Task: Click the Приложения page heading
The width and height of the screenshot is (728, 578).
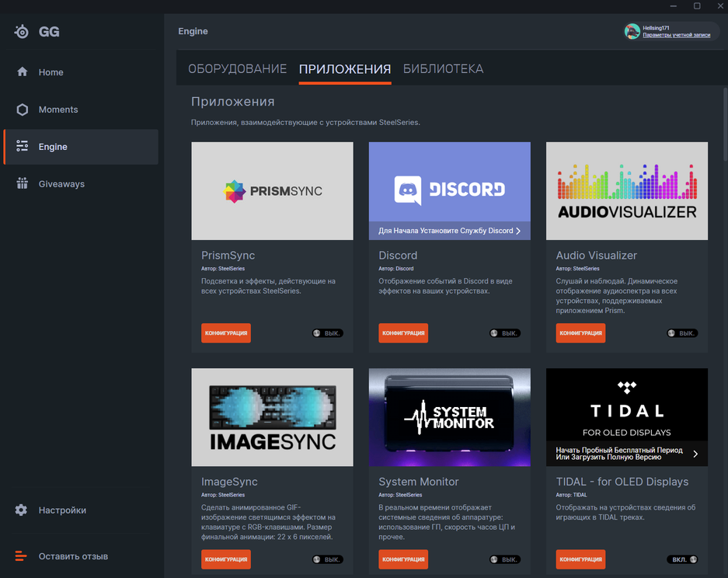Action: pos(232,102)
